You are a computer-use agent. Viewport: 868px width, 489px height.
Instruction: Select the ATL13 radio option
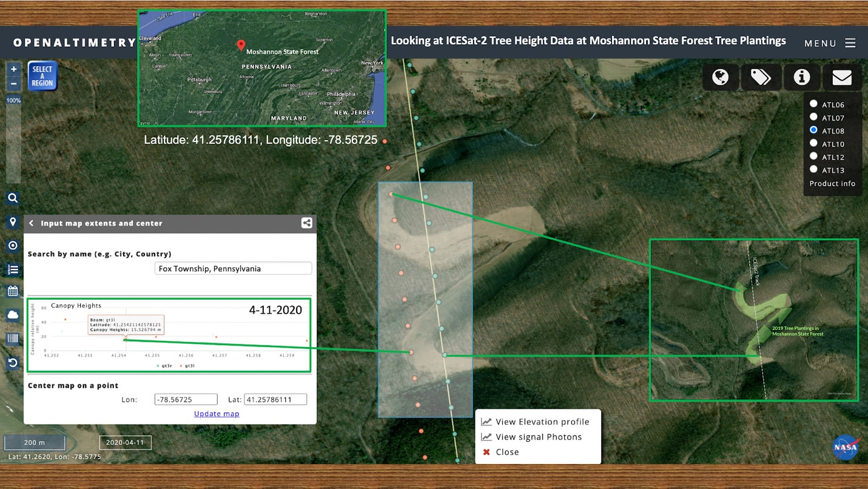point(813,169)
